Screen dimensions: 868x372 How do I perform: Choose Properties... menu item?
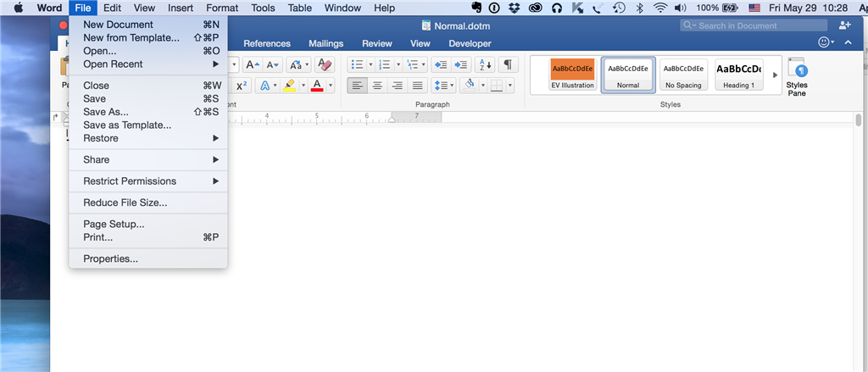(147, 258)
